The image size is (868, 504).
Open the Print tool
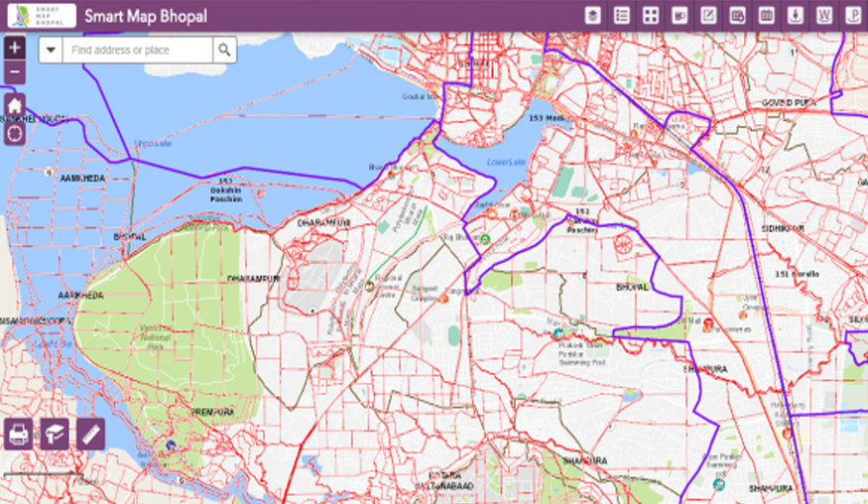pos(18,434)
